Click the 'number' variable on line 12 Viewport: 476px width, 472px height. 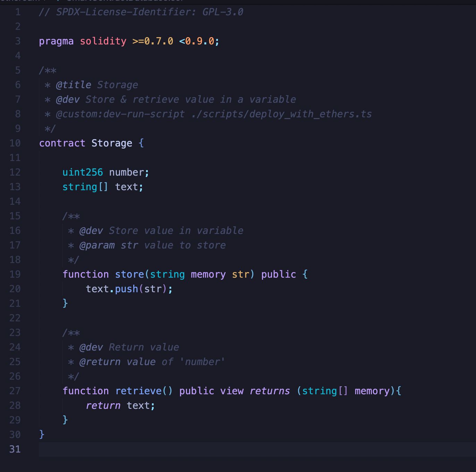[126, 172]
